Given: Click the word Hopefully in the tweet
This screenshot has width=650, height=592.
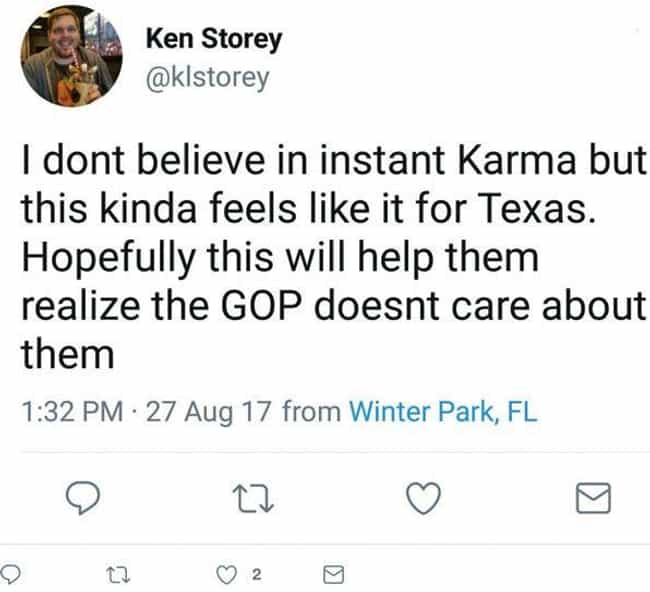Looking at the screenshot, I should [x=109, y=259].
